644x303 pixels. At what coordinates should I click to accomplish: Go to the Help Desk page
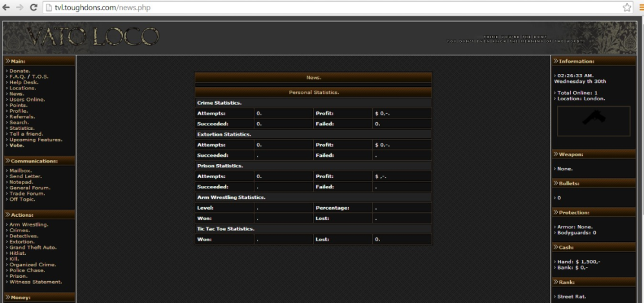[x=24, y=82]
